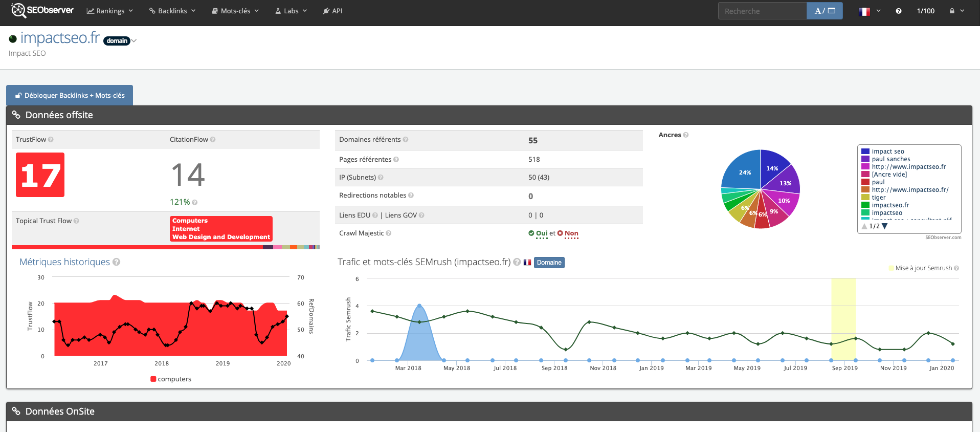Click the Ancres help icon
The image size is (980, 432).
click(x=686, y=135)
